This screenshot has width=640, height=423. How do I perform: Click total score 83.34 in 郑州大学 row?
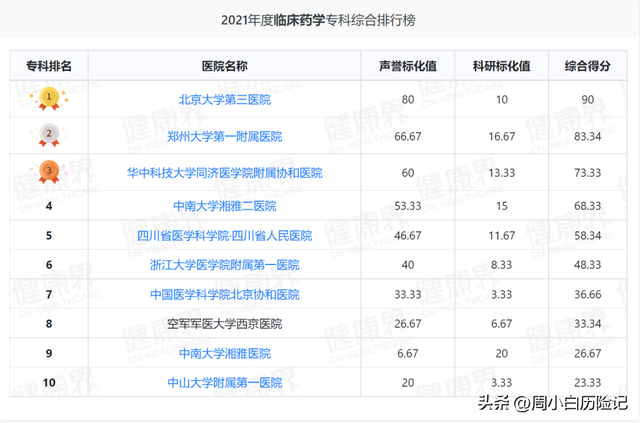tap(588, 136)
